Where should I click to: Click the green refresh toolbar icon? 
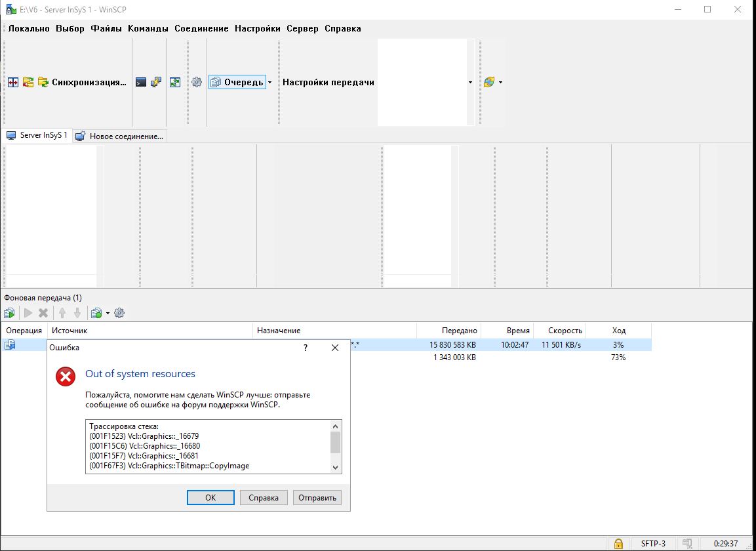coord(175,82)
